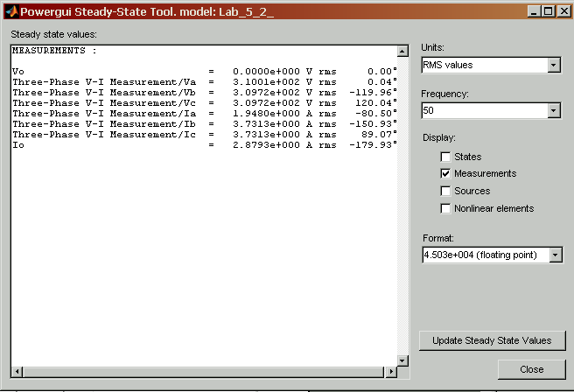Click the vertical scrollbar up arrow
Screen dimensions: 574x392
tap(402, 51)
